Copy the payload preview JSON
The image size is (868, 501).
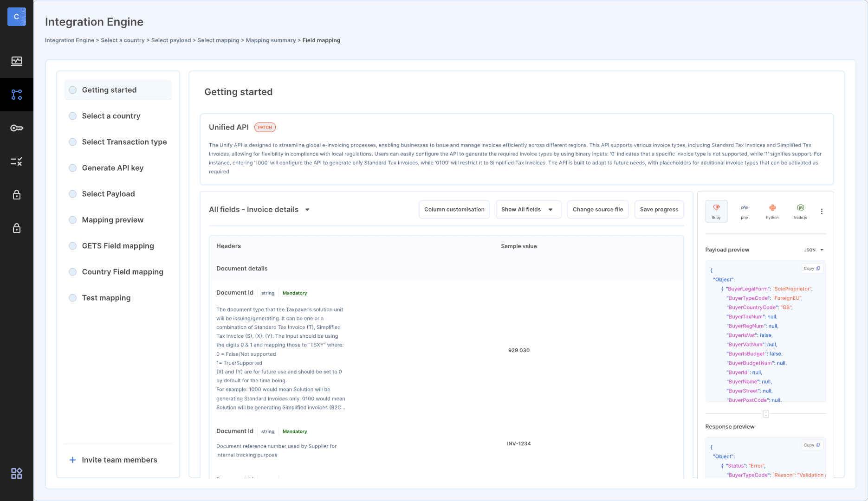[x=811, y=268]
